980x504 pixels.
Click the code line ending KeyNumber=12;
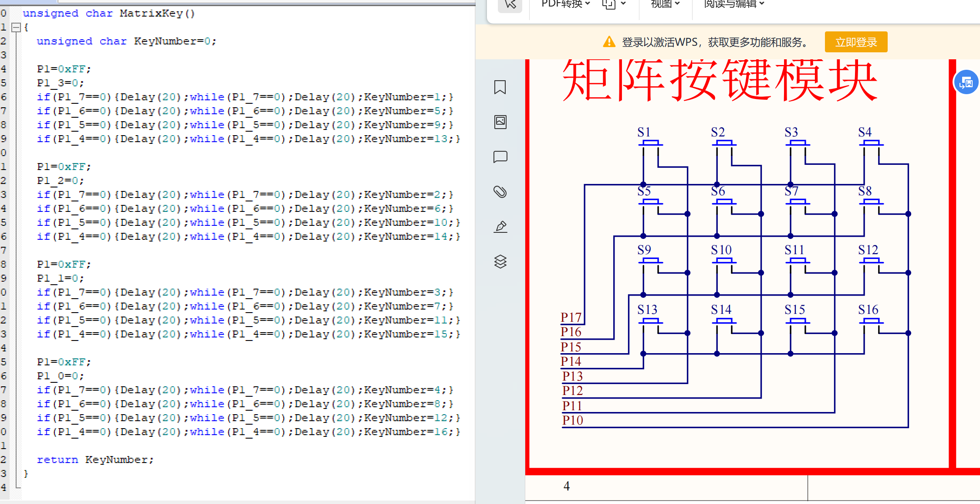pos(249,418)
